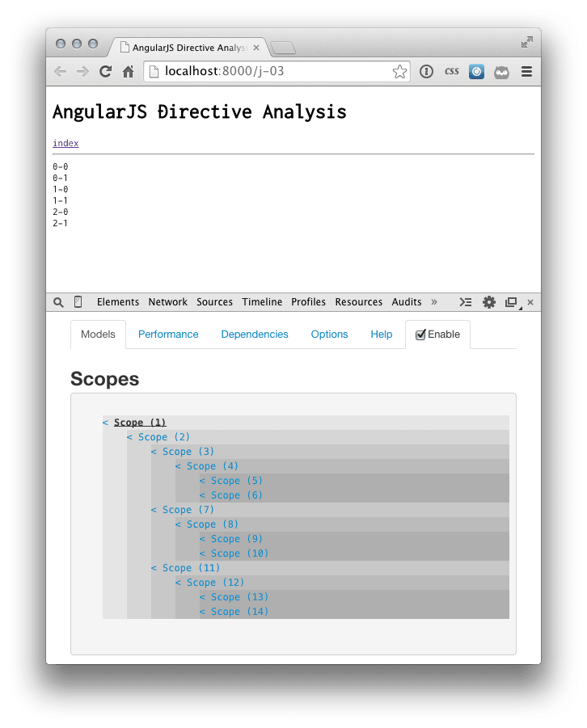Image resolution: width=587 pixels, height=728 pixels.
Task: Click the 2-1 text line
Action: click(x=61, y=223)
